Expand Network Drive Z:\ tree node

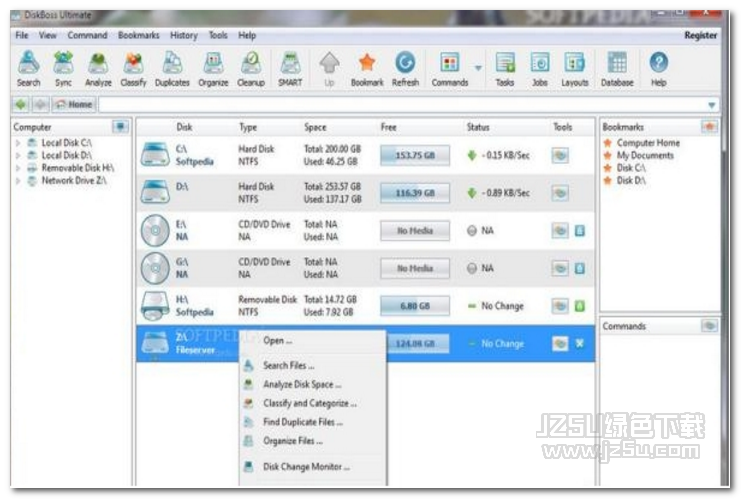pyautogui.click(x=18, y=181)
